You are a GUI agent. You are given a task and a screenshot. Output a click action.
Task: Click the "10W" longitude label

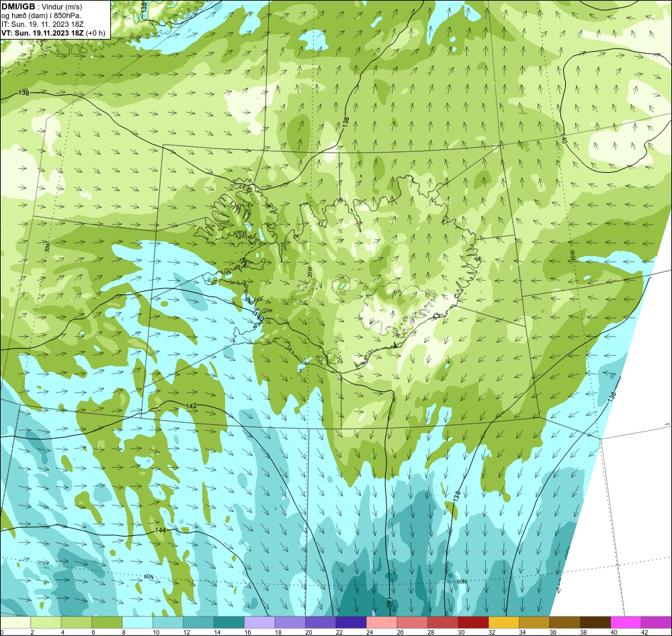(x=571, y=255)
